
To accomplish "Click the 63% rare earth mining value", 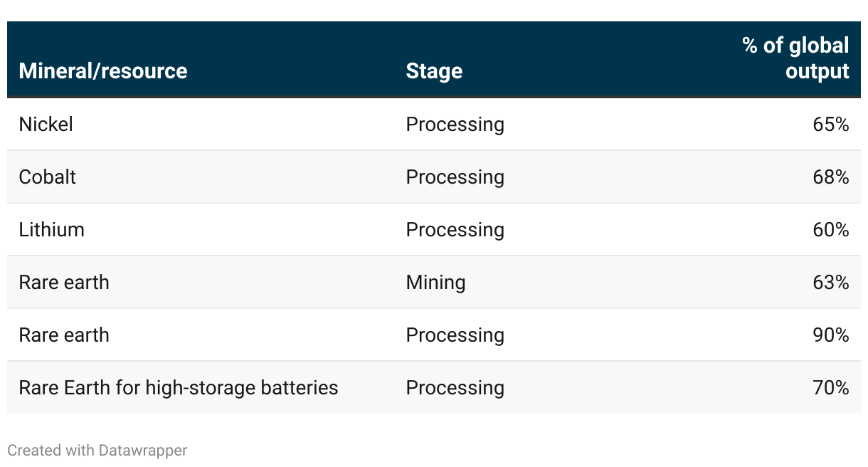I will point(830,283).
